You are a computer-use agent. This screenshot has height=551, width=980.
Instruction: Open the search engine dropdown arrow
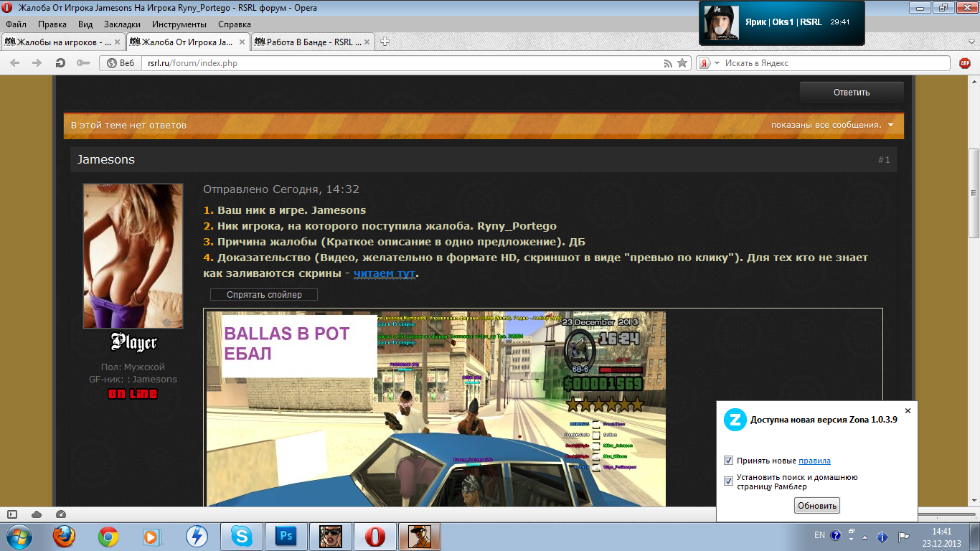pos(717,63)
